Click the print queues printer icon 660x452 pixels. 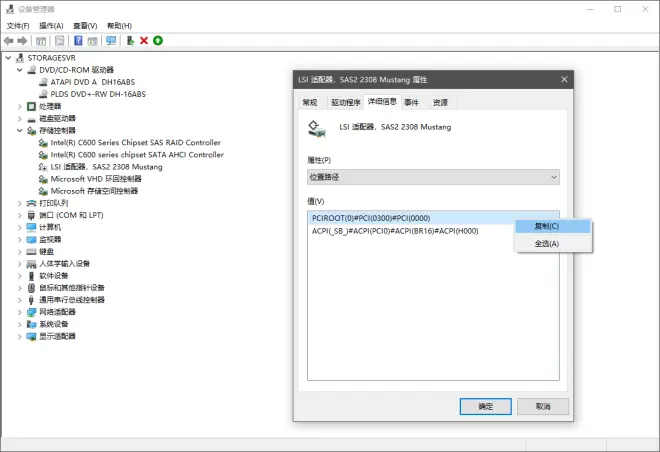32,203
